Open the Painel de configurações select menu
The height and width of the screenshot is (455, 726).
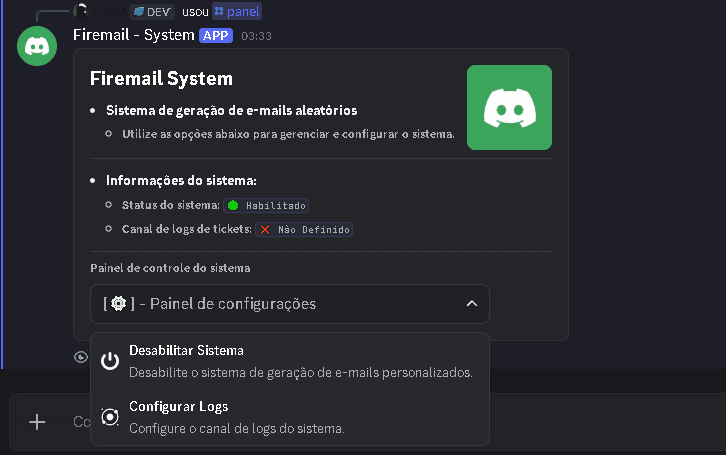tap(290, 304)
